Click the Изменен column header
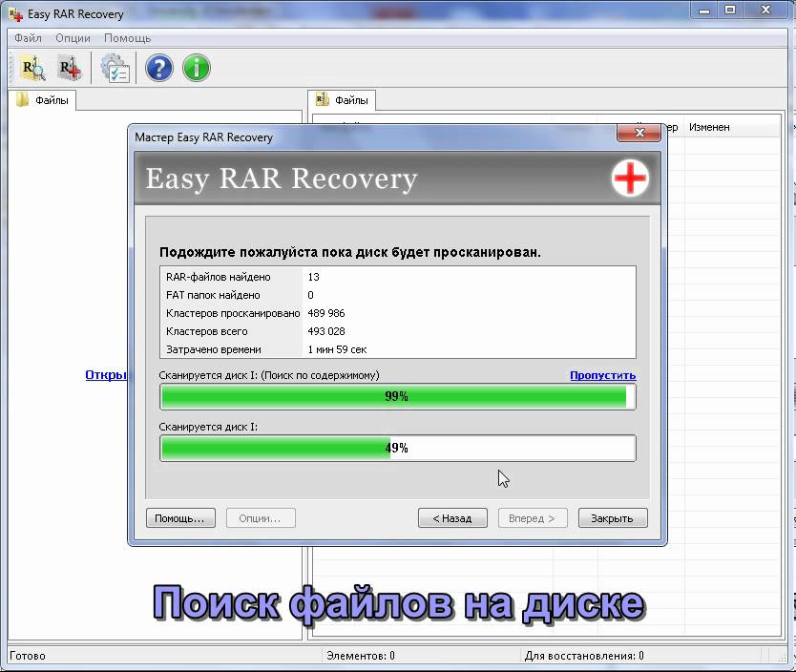796x672 pixels. click(709, 127)
